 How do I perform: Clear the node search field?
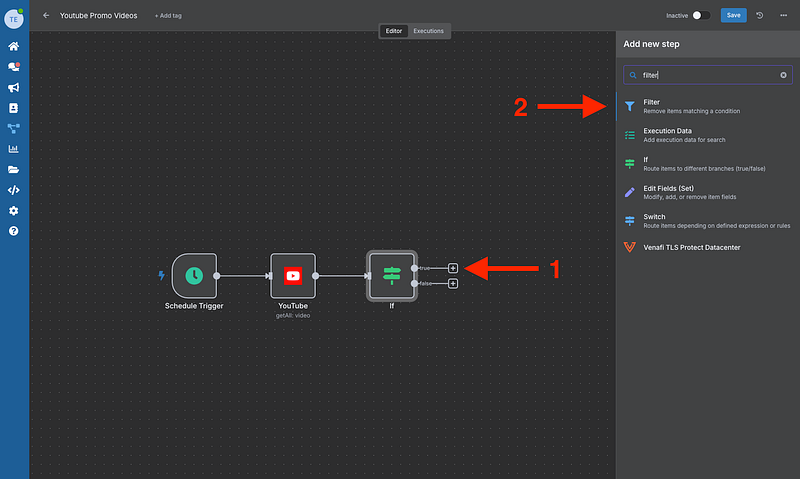(x=783, y=75)
